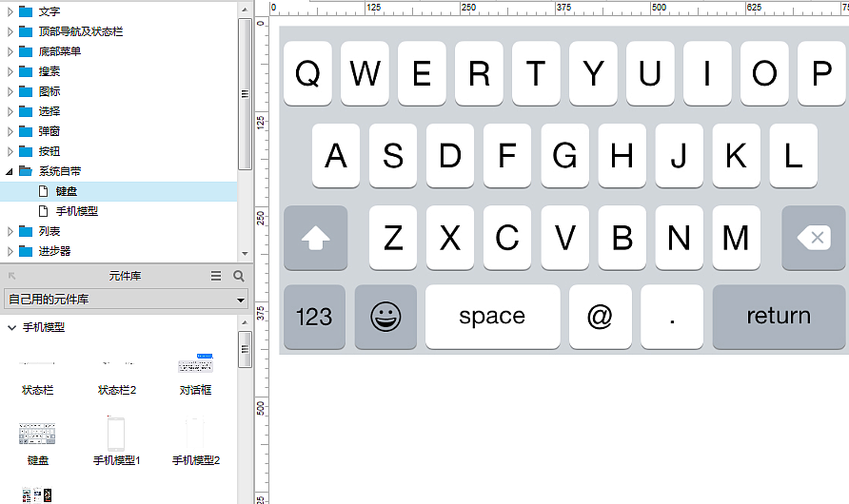849x504 pixels.
Task: Click the page tree scrollbar down arrow
Action: 245,254
